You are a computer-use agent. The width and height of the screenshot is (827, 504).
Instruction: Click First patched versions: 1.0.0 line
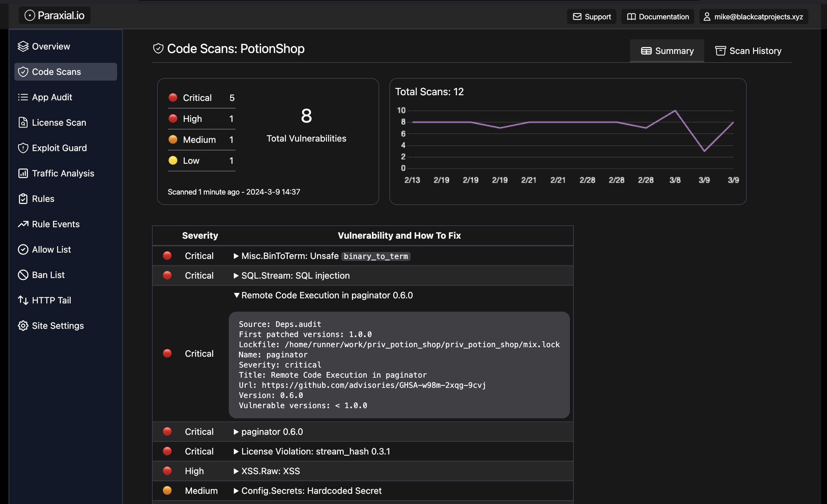305,335
